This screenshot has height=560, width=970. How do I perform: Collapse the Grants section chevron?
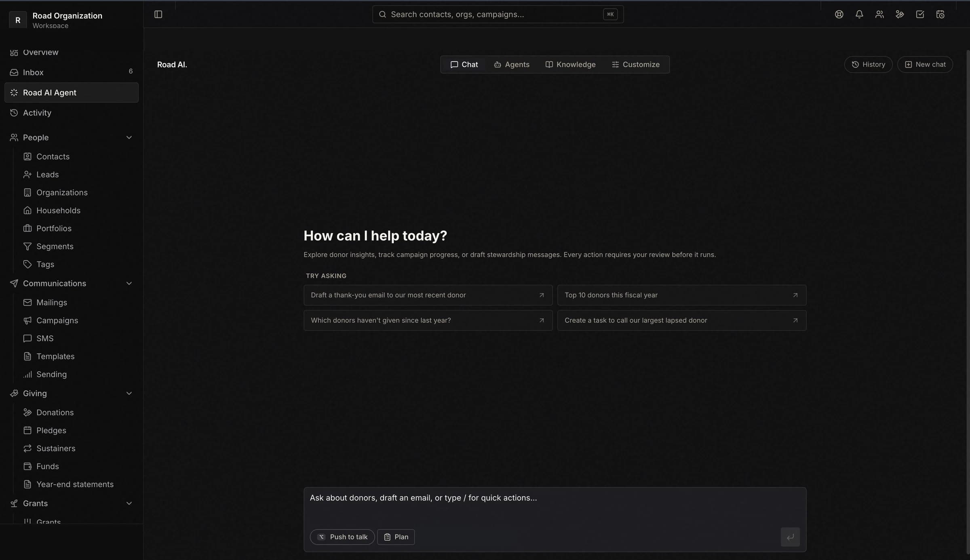coord(129,503)
